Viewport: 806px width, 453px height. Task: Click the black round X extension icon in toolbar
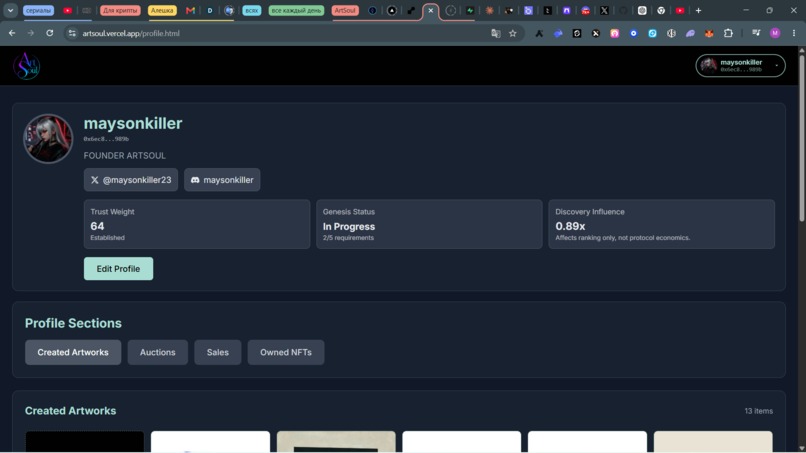595,33
